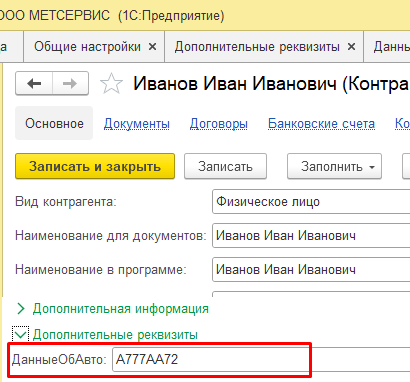Viewport: 410px width, 382px height.
Task: Go back with the left arrow button
Action: pyautogui.click(x=34, y=83)
